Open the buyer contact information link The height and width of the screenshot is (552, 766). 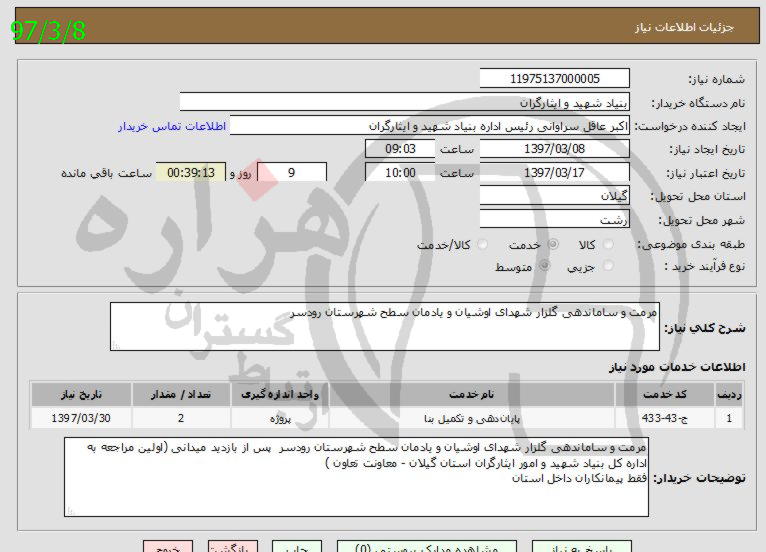[172, 127]
